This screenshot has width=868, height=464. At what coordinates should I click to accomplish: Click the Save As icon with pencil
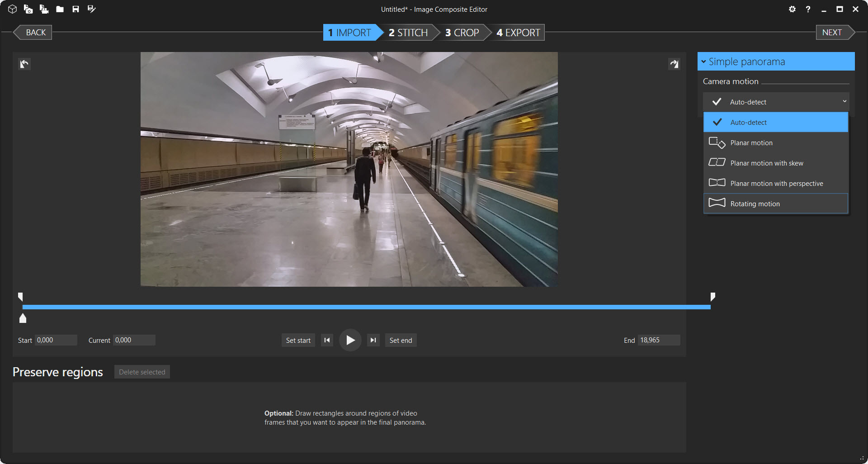pos(91,9)
